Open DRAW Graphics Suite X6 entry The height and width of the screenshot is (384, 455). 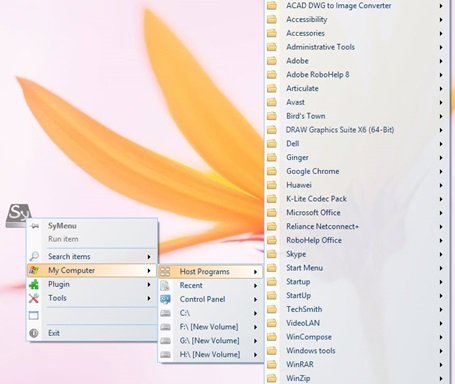356,130
